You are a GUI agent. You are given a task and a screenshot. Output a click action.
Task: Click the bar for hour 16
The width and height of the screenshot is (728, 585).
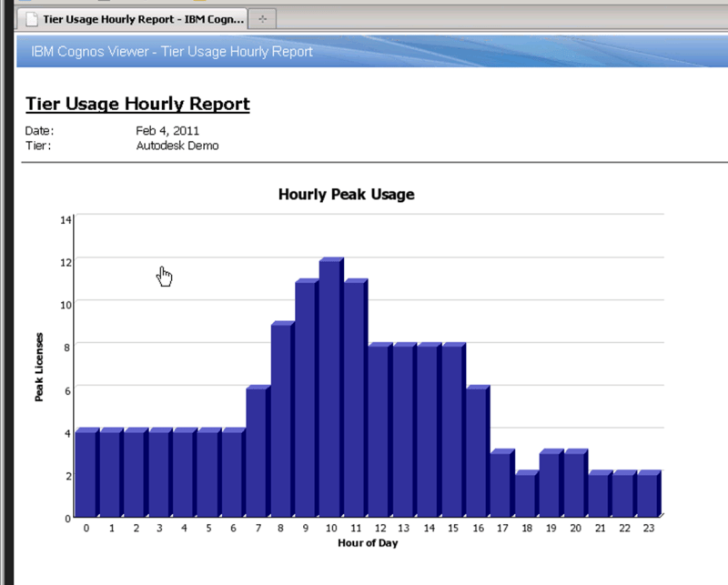[x=477, y=452]
